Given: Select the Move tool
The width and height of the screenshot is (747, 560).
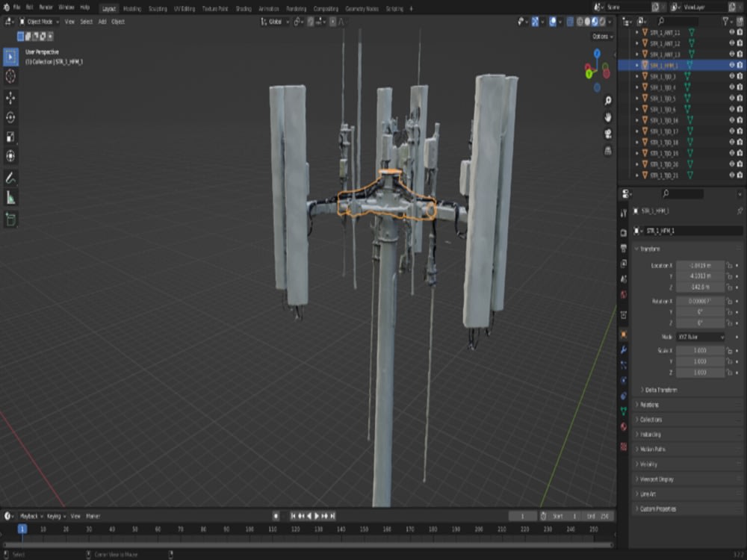Looking at the screenshot, I should pos(10,98).
